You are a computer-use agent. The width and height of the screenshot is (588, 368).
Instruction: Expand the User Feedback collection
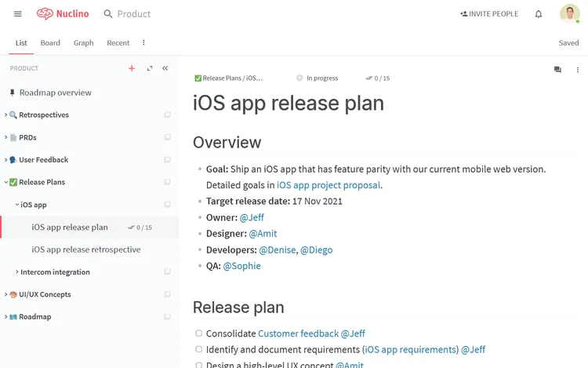[x=5, y=160]
